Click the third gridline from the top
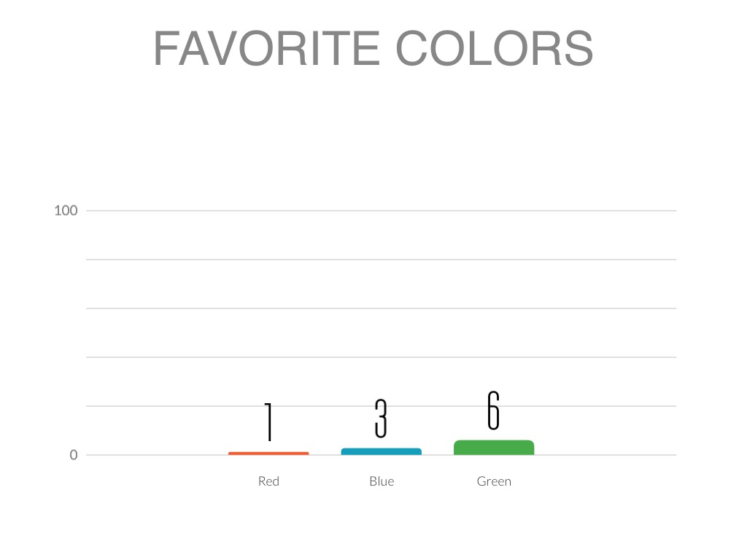747x560 pixels. (x=379, y=308)
